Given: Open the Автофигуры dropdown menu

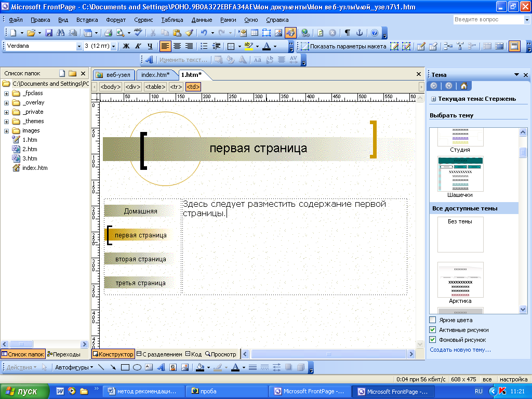Looking at the screenshot, I should [74, 367].
